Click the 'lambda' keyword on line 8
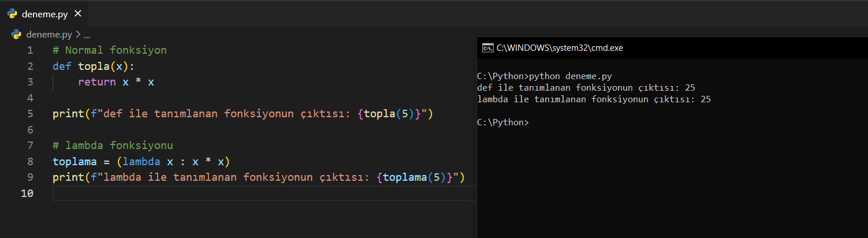 point(141,161)
